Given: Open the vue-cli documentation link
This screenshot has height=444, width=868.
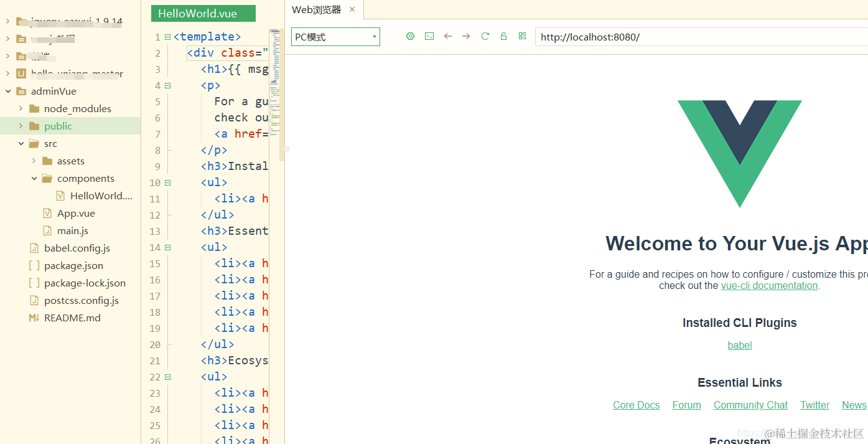Looking at the screenshot, I should click(769, 285).
